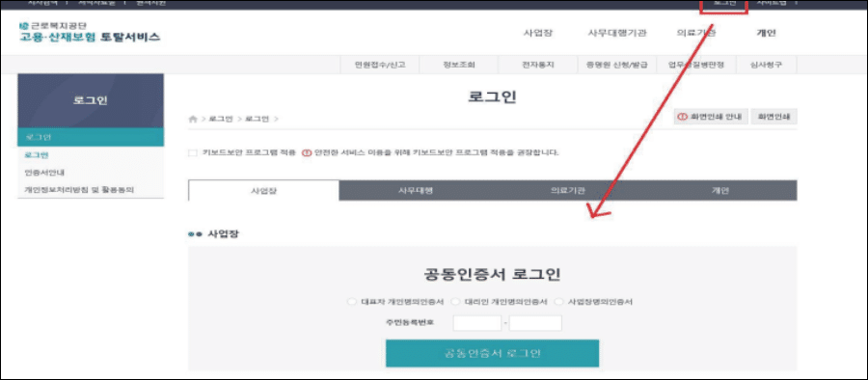Click the teal 로그인 sidebar section header
This screenshot has height=380, width=868.
91,137
